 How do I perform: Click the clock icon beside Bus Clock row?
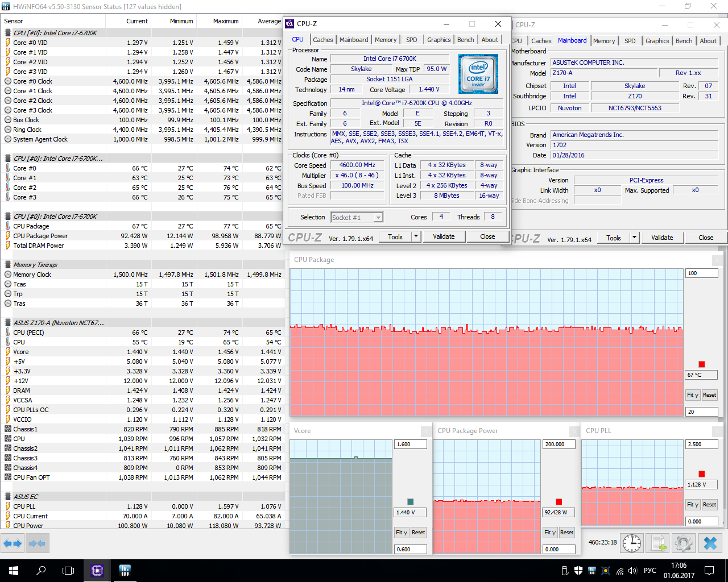point(8,120)
